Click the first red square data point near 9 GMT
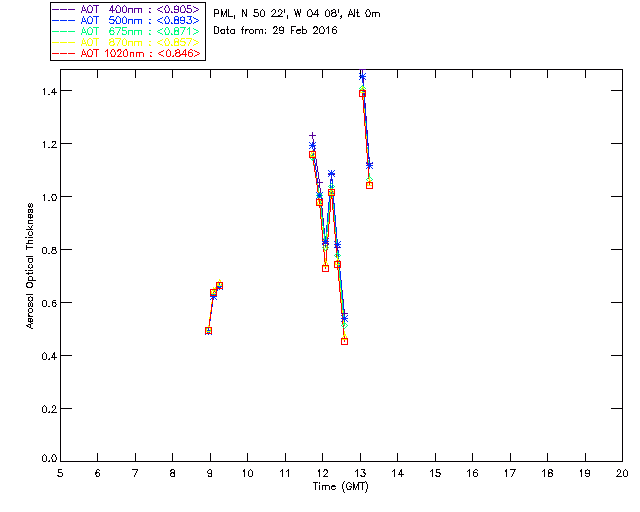640x512 pixels. pyautogui.click(x=209, y=331)
